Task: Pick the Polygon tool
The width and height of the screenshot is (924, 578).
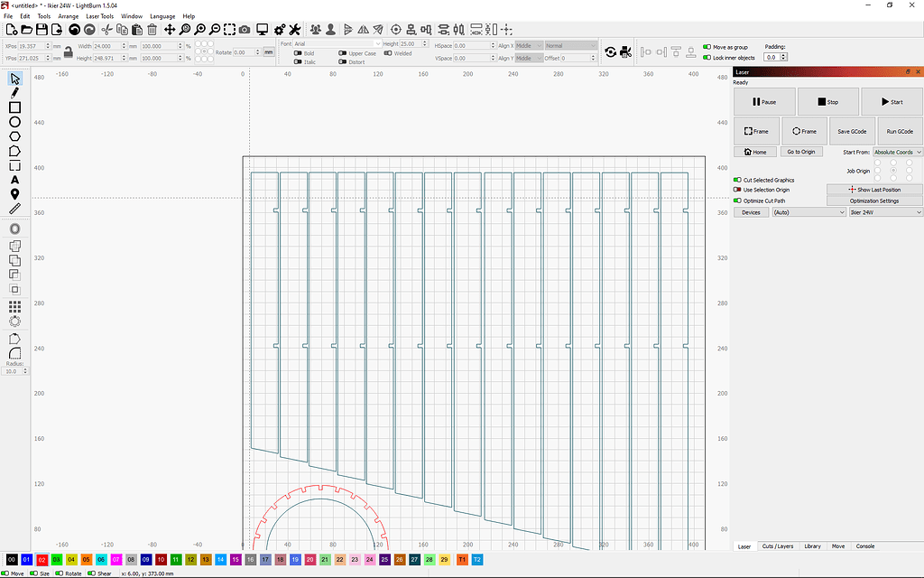Action: (14, 136)
